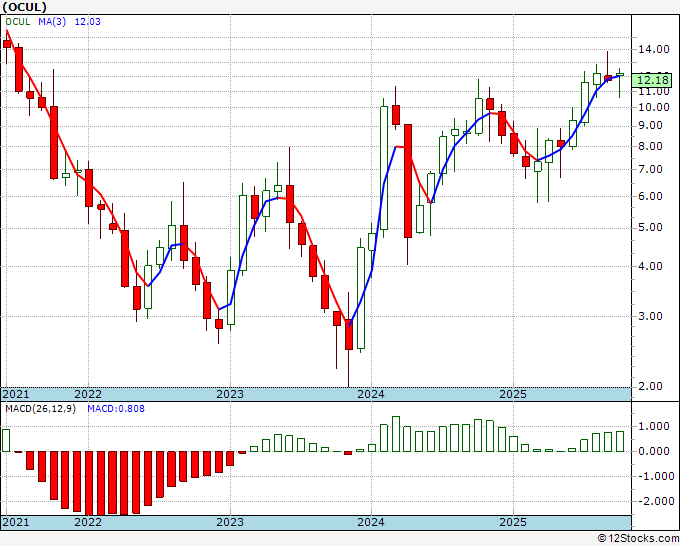Select the green OCUL legend label
680x546 pixels.
coord(18,22)
